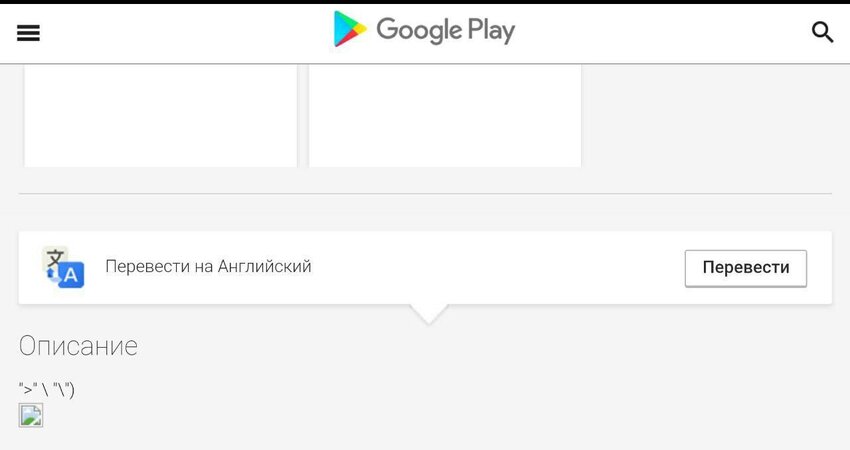The image size is (850, 450).
Task: Click the Перевести button
Action: 745,268
